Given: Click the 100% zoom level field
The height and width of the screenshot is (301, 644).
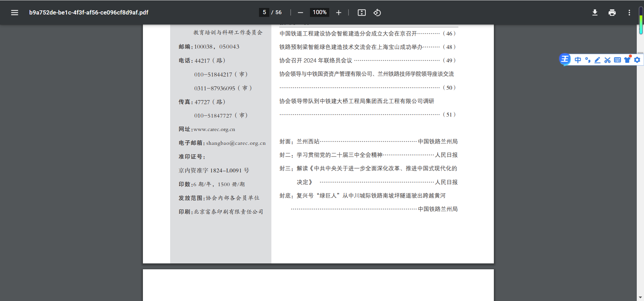Looking at the screenshot, I should tap(319, 12).
